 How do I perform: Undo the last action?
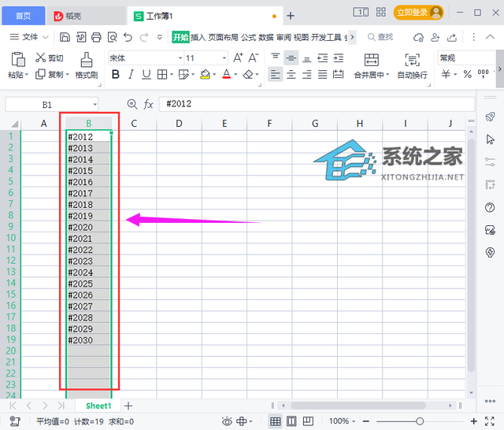[x=128, y=37]
